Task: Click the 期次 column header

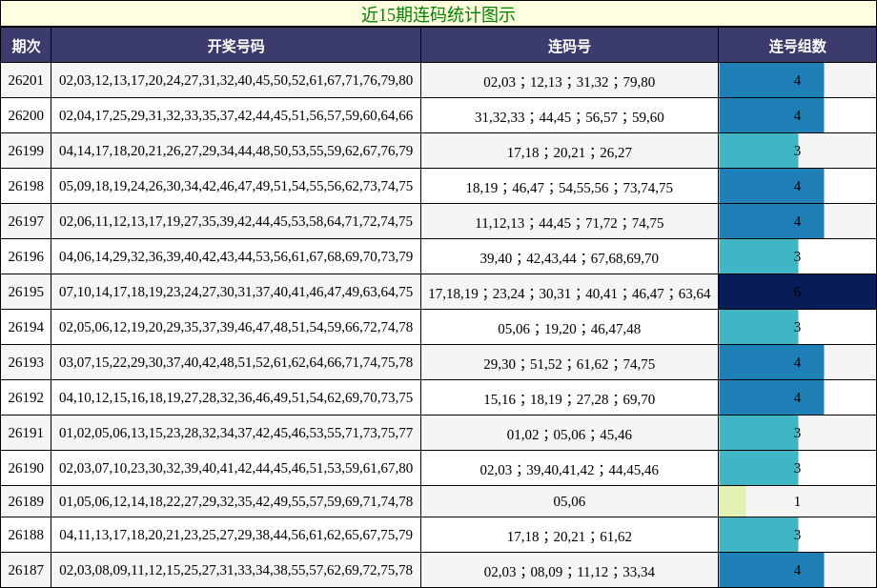Action: (26, 46)
